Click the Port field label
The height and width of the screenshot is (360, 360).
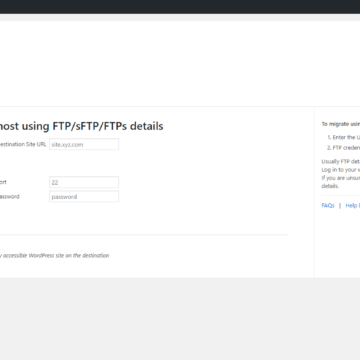[3, 182]
